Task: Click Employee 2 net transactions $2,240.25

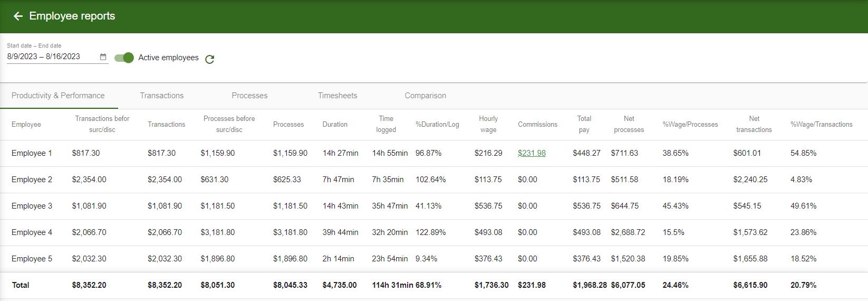Action: pyautogui.click(x=750, y=180)
